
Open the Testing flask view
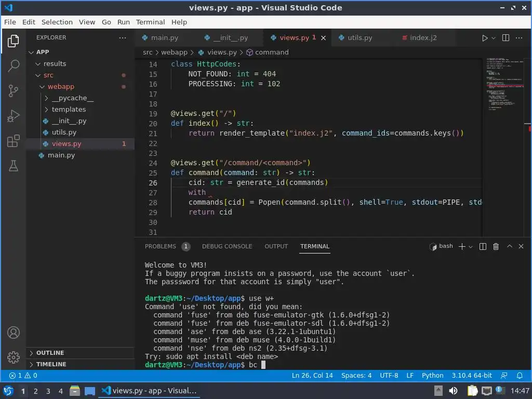coord(13,166)
